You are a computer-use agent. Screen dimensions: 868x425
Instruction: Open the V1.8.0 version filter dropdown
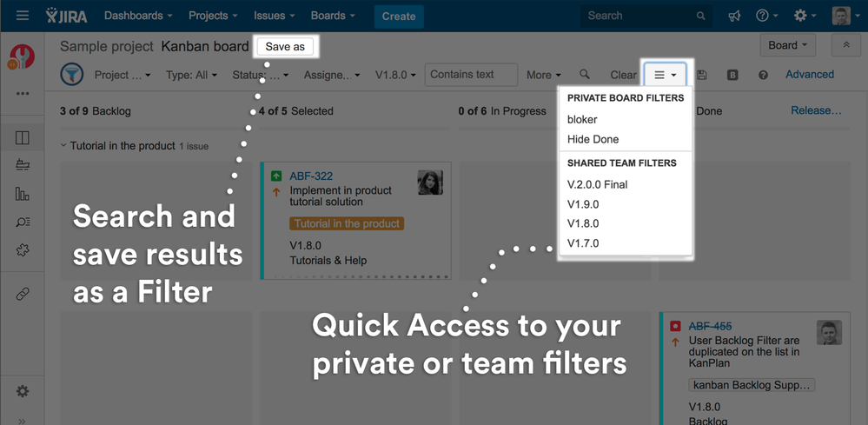point(396,75)
